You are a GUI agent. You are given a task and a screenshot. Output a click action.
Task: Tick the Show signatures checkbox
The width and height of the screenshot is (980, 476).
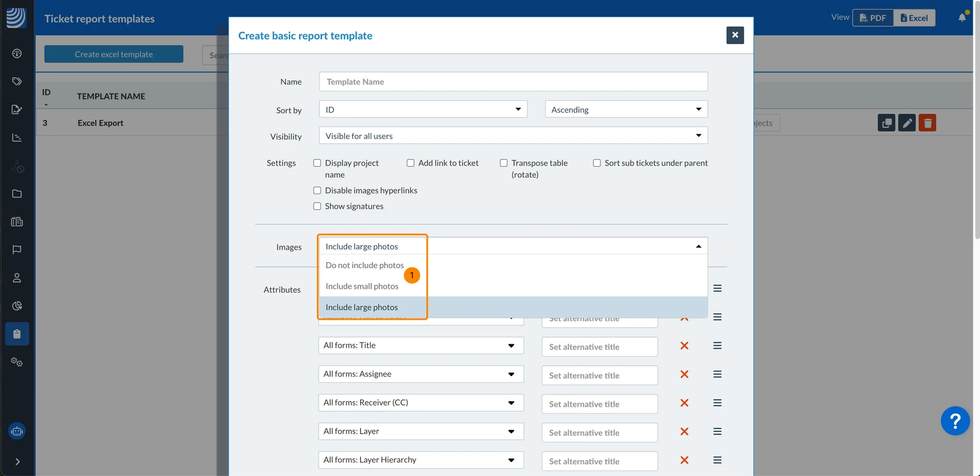point(317,206)
